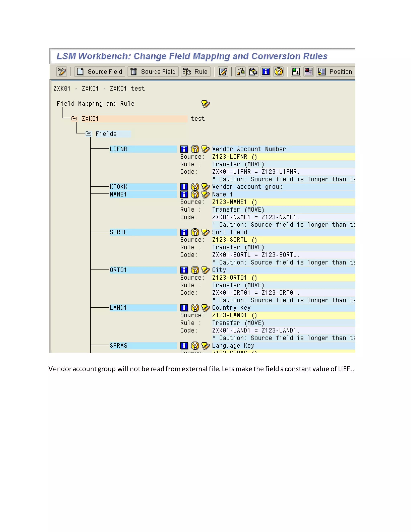Viewport: 411px width, 532px height.
Task: Open help icon for LIFNR row
Action: (x=195, y=149)
